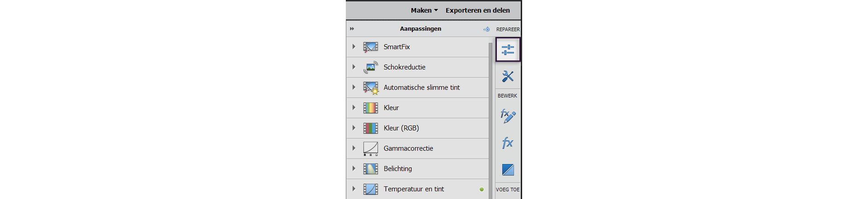Open the transitions diagonal square icon
The width and height of the screenshot is (868, 199).
click(x=508, y=170)
